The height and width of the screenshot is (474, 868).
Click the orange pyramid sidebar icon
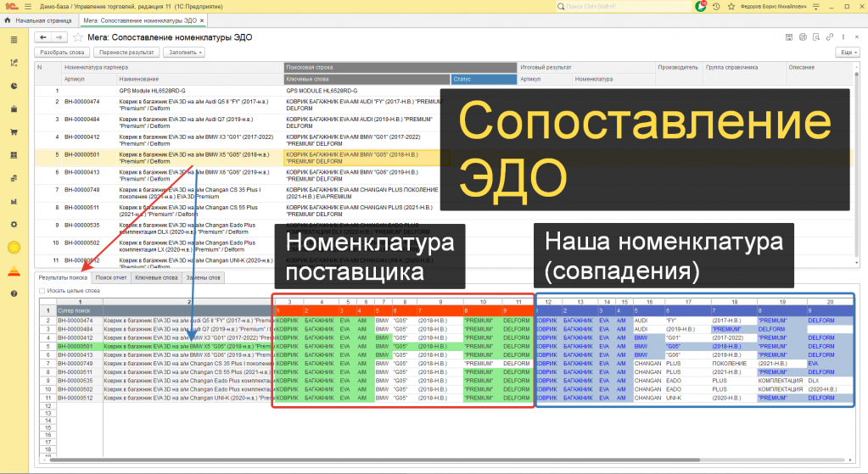pyautogui.click(x=14, y=270)
